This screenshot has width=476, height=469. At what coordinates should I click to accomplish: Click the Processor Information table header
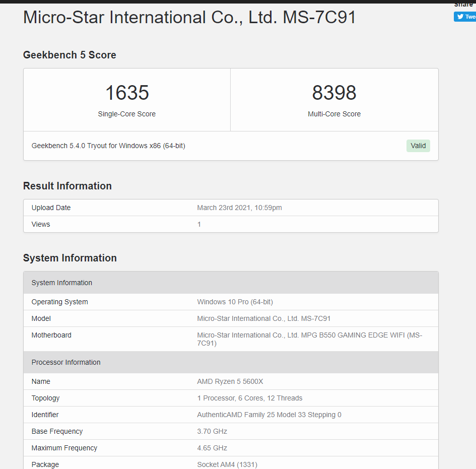66,362
